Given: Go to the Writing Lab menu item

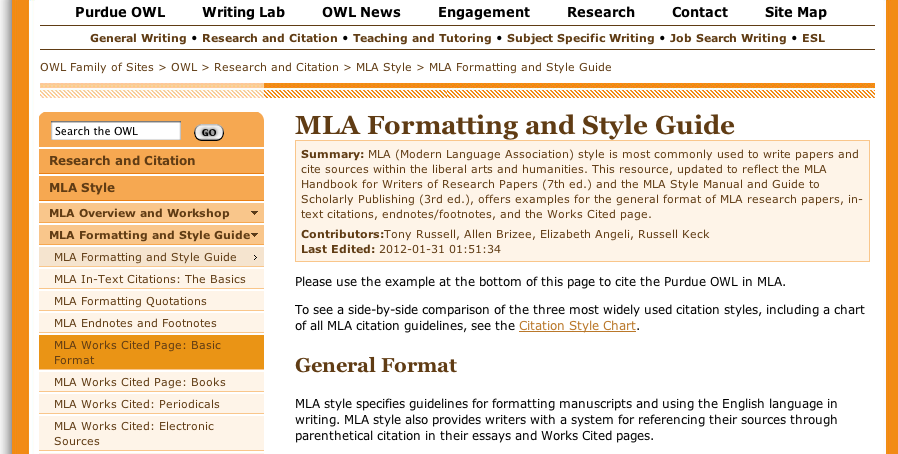Looking at the screenshot, I should click(243, 12).
